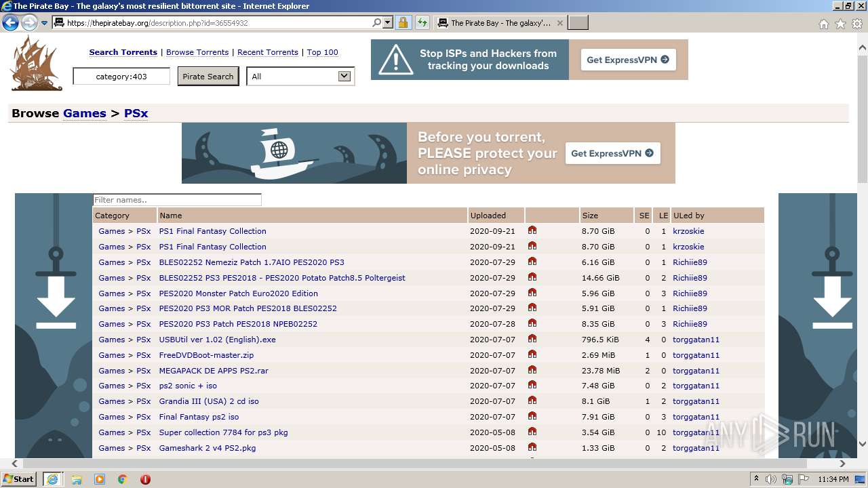Open the recent pages dropdown next to Forward
The height and width of the screenshot is (488, 868).
44,23
